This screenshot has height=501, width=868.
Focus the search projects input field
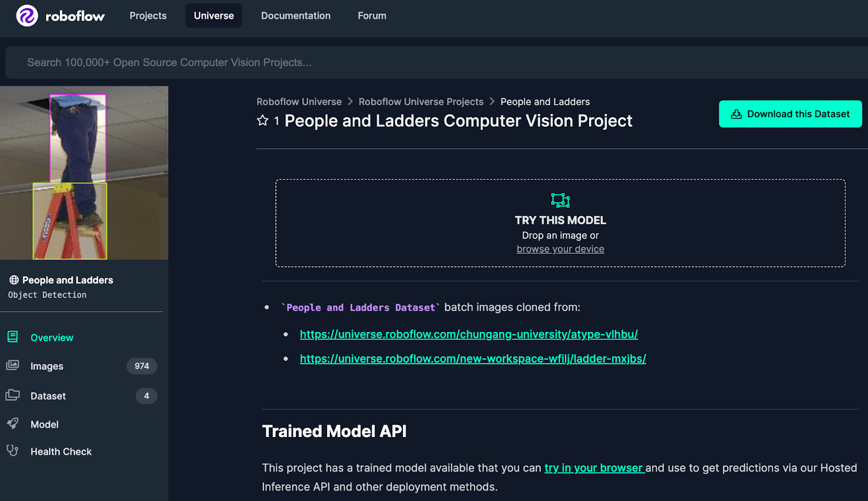[437, 62]
